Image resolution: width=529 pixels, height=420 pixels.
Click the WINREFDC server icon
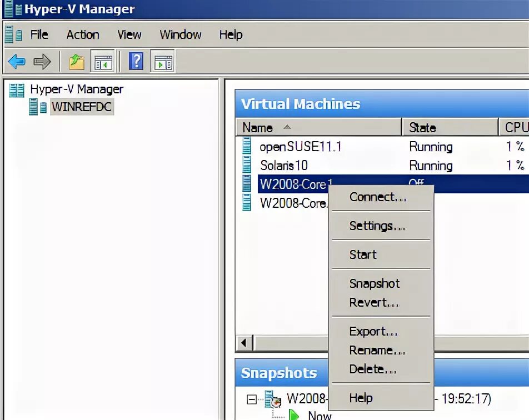(x=38, y=107)
